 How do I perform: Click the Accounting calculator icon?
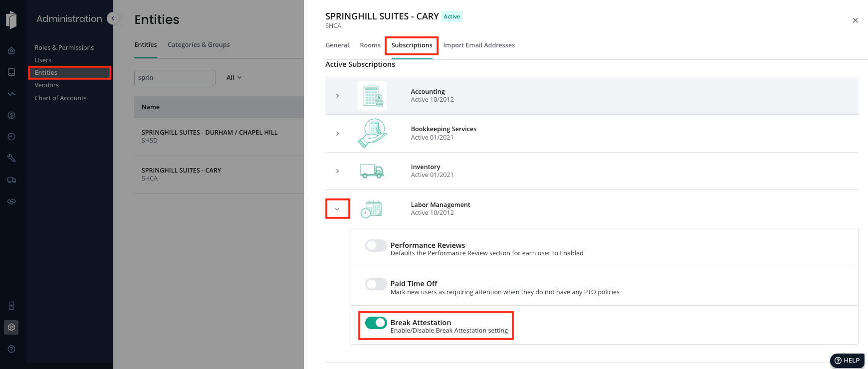(x=372, y=96)
